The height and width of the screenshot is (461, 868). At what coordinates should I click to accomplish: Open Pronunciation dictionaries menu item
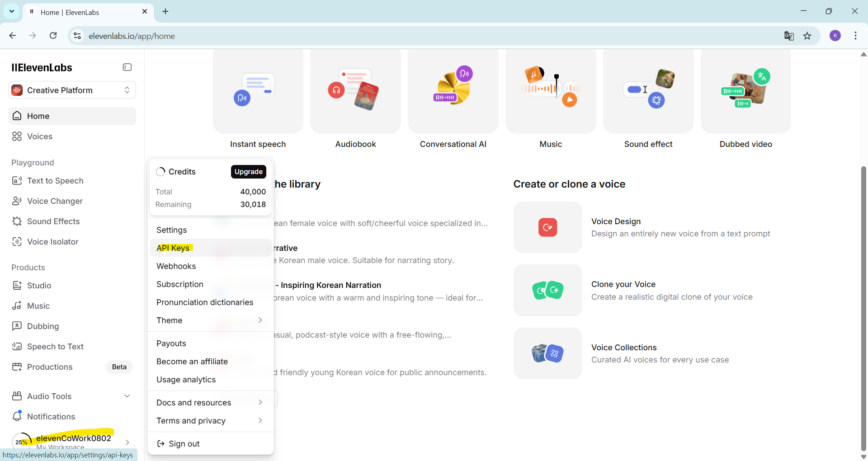coord(211,302)
